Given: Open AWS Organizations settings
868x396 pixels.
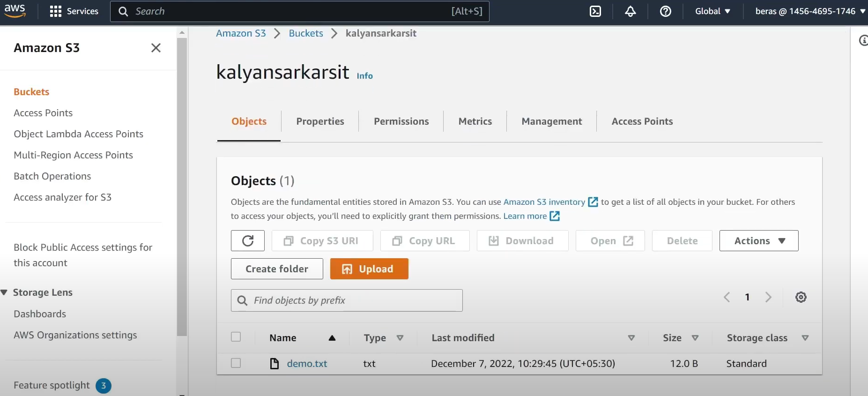Looking at the screenshot, I should 75,335.
